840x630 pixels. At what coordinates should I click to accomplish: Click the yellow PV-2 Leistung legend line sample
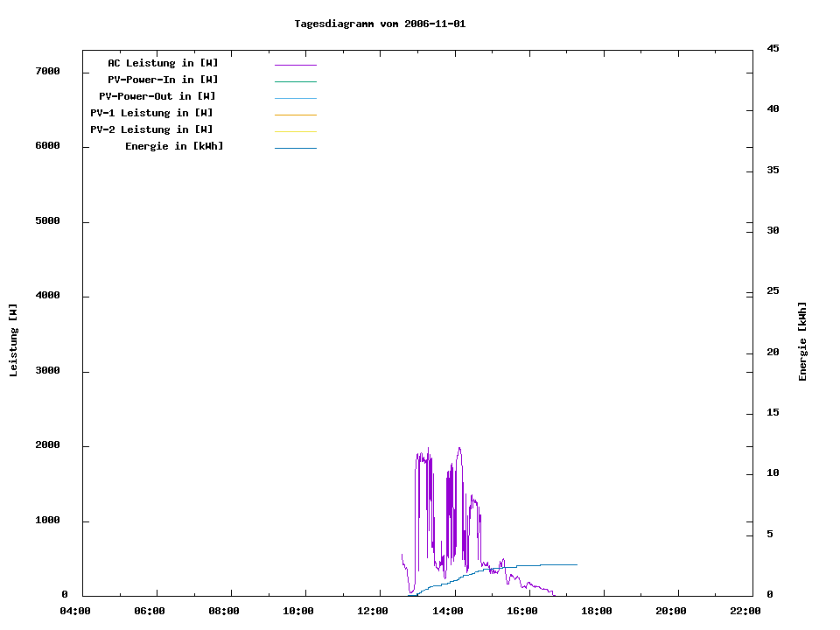[295, 131]
